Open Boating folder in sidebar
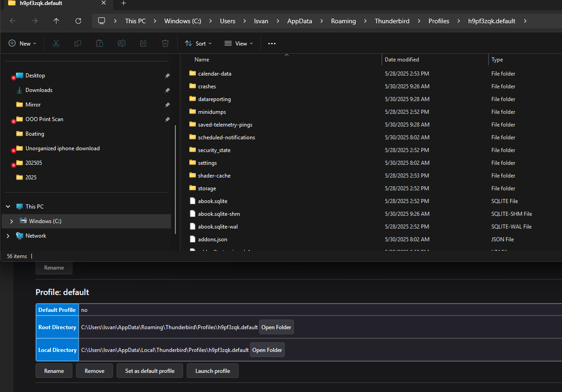This screenshot has height=392, width=562. (35, 134)
